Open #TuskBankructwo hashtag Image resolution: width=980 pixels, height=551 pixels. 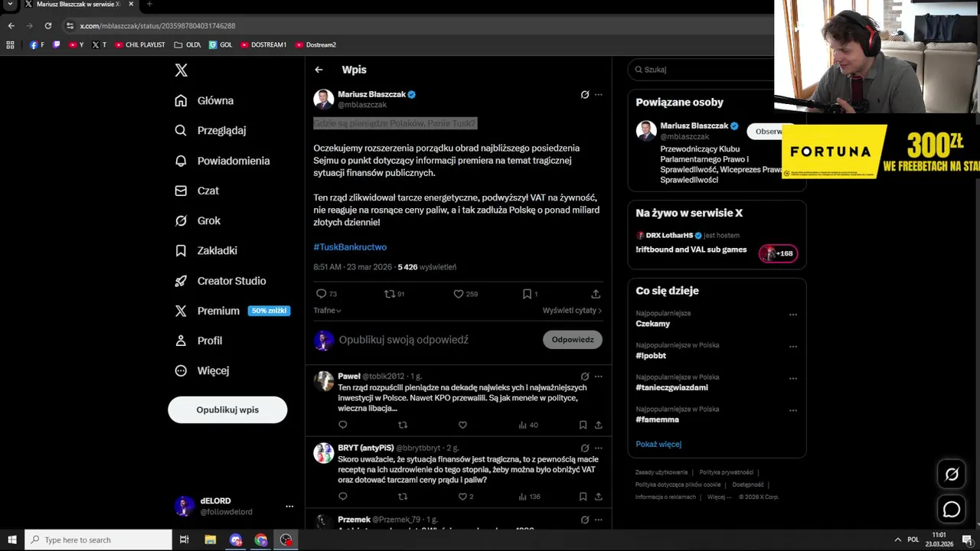(350, 247)
